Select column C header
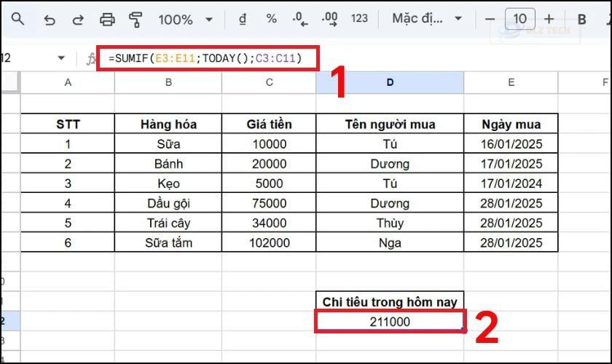The image size is (612, 364). (269, 82)
